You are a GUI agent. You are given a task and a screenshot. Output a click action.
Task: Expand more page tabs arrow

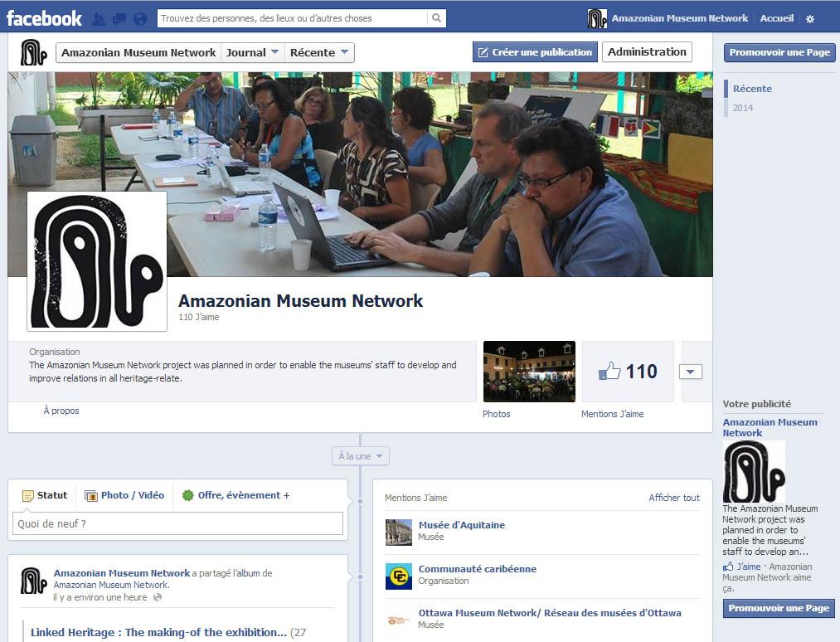[690, 372]
